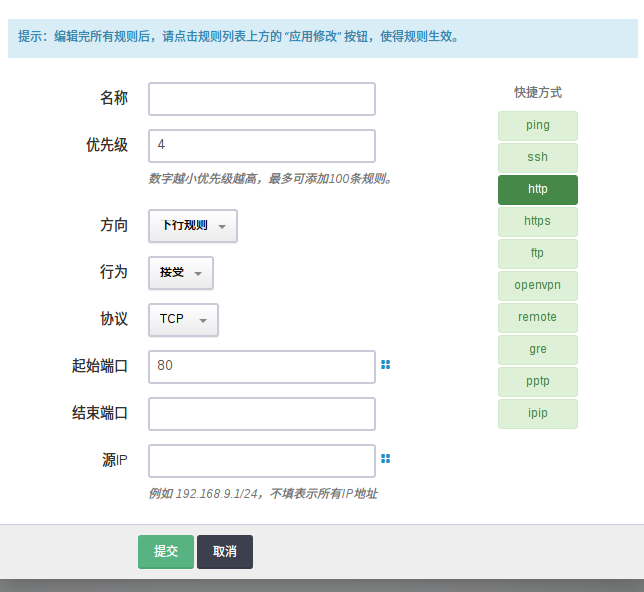Pick the ftp shortcut preset
The image size is (644, 592).
pos(538,253)
